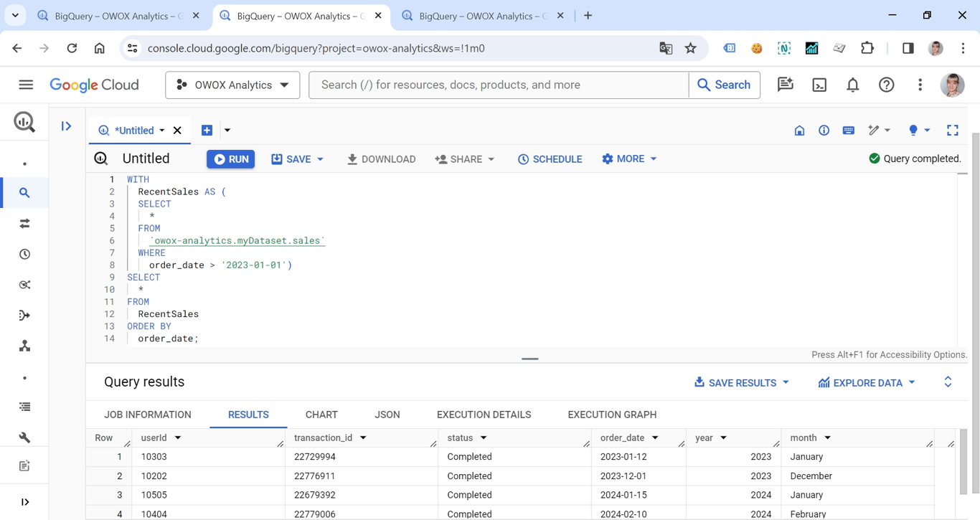Viewport: 980px width, 520px height.
Task: Open BigQuery Studio search in sidebar
Action: click(24, 193)
